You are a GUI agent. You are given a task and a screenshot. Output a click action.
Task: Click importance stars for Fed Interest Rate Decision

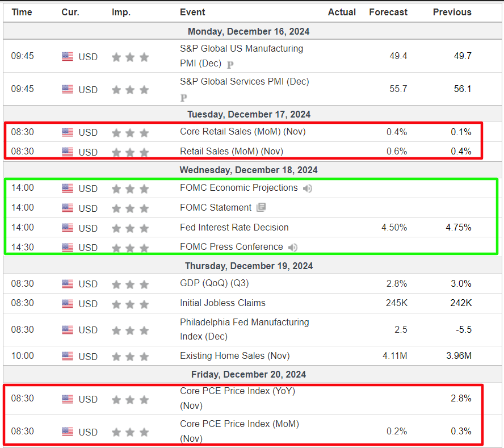[130, 228]
